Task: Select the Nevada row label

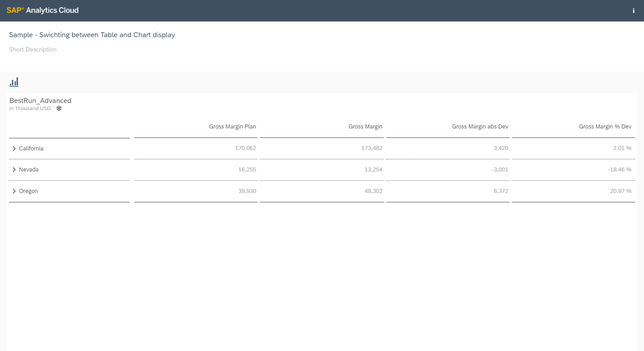Action: (29, 170)
